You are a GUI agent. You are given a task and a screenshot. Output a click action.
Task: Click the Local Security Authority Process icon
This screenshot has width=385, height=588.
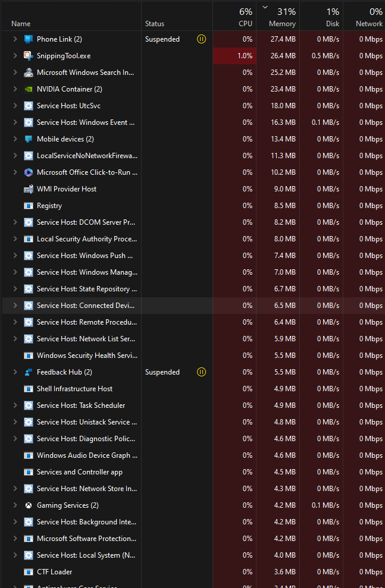pyautogui.click(x=29, y=239)
